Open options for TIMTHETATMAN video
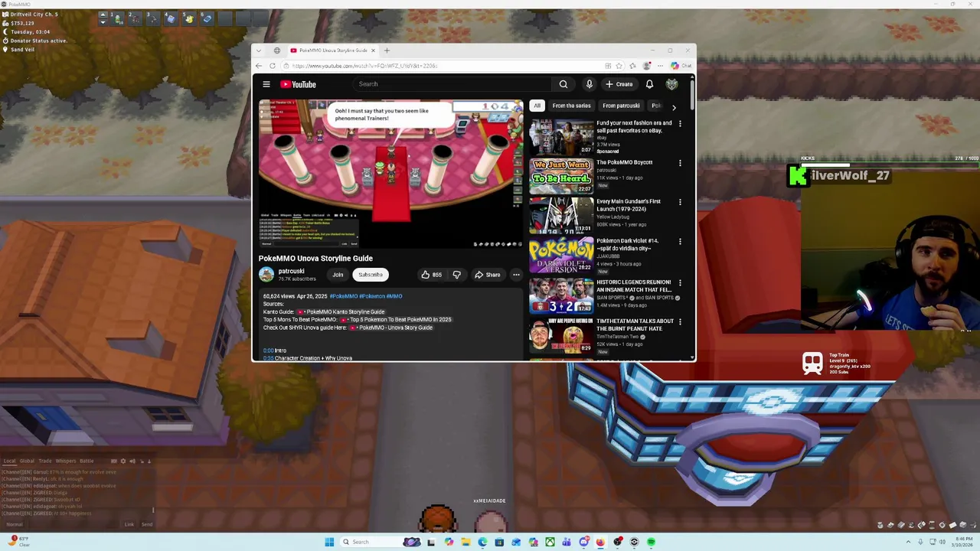Image resolution: width=980 pixels, height=551 pixels. pos(680,321)
